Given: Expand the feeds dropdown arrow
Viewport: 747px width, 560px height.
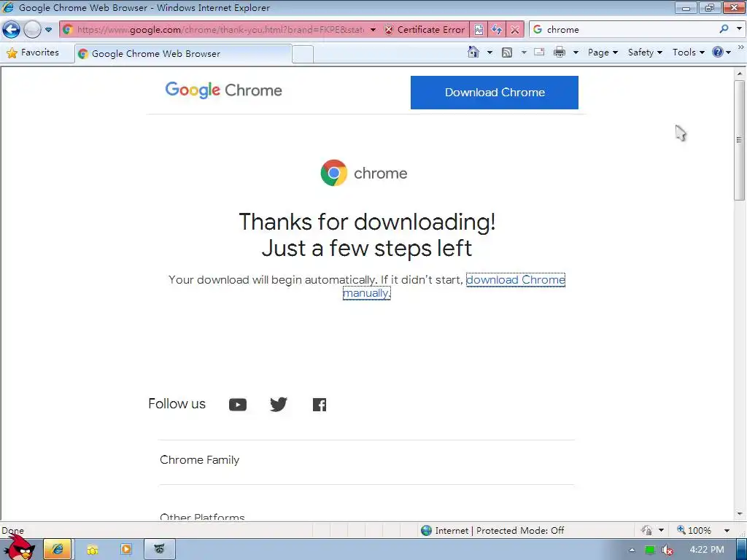Looking at the screenshot, I should (x=523, y=52).
